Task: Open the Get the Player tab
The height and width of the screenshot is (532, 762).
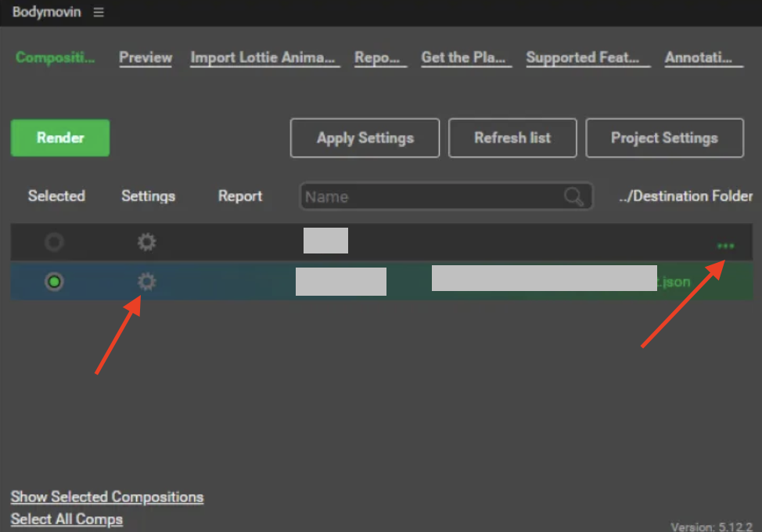Action: click(x=465, y=58)
